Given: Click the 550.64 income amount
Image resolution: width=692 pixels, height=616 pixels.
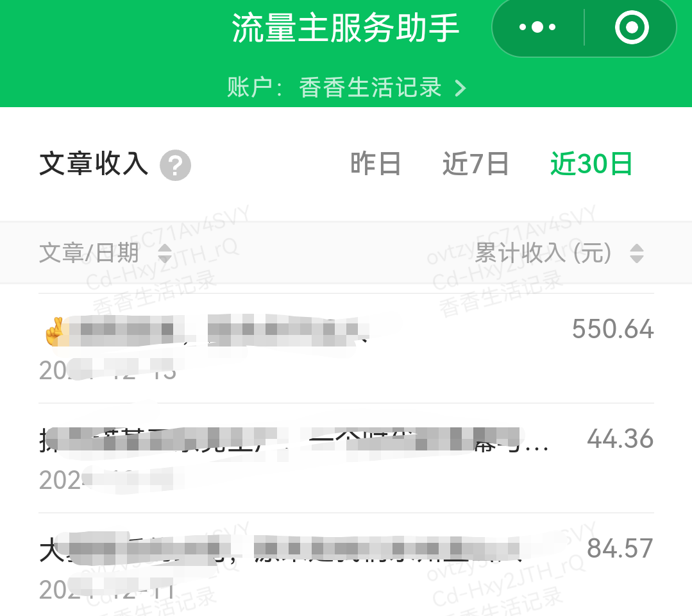Looking at the screenshot, I should (x=612, y=329).
